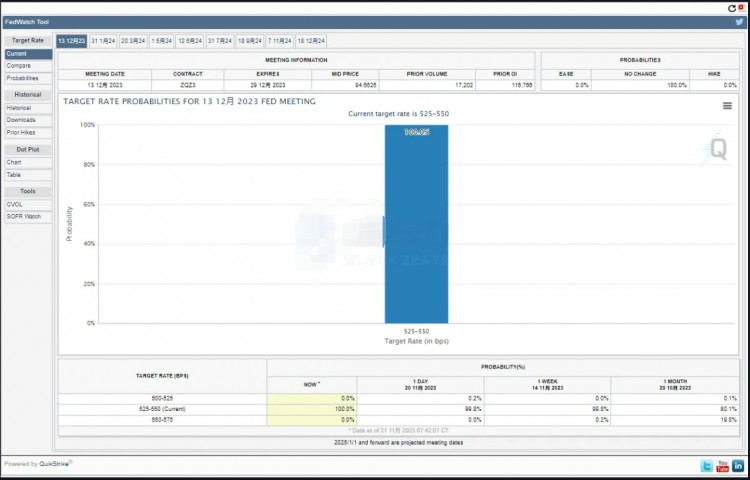The width and height of the screenshot is (750, 480).
Task: Click the 'Current target rate is 525-550' subtitle
Action: (x=398, y=114)
